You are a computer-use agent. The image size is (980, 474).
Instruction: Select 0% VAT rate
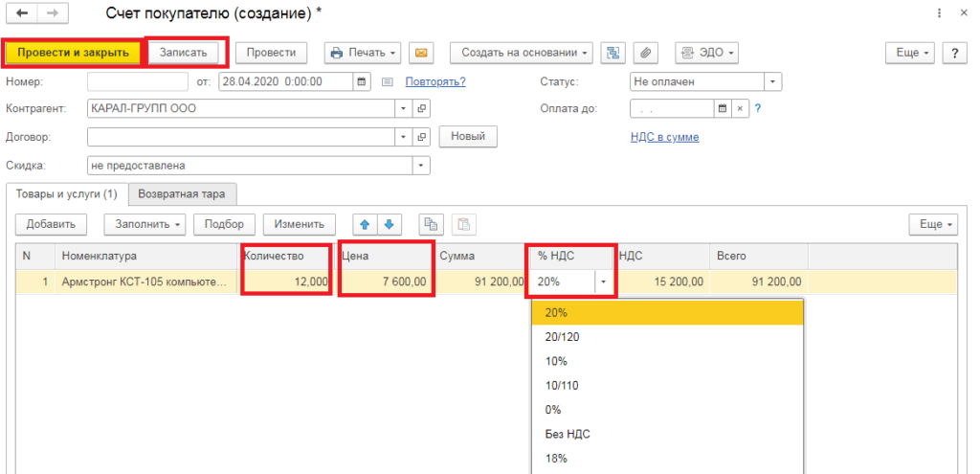667,410
